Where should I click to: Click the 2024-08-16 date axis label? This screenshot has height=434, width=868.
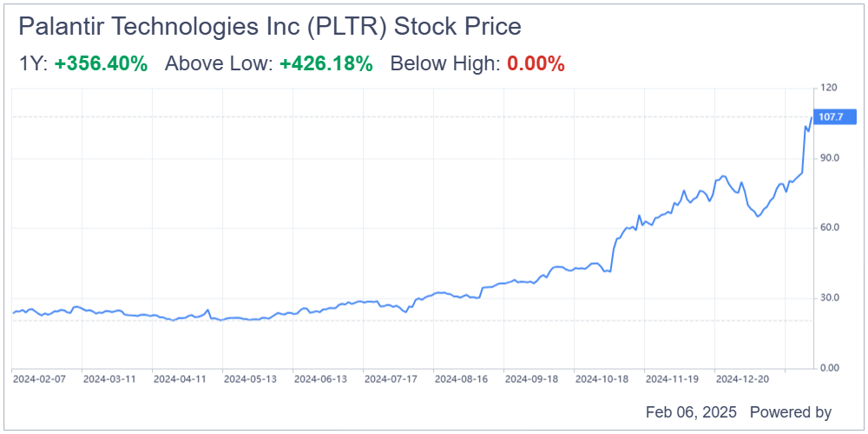point(461,379)
